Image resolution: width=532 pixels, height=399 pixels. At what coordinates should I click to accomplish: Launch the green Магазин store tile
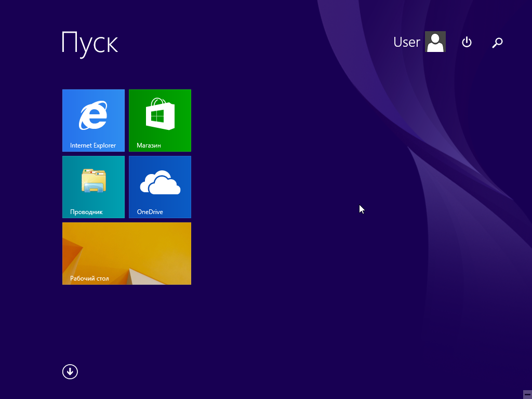click(x=160, y=121)
